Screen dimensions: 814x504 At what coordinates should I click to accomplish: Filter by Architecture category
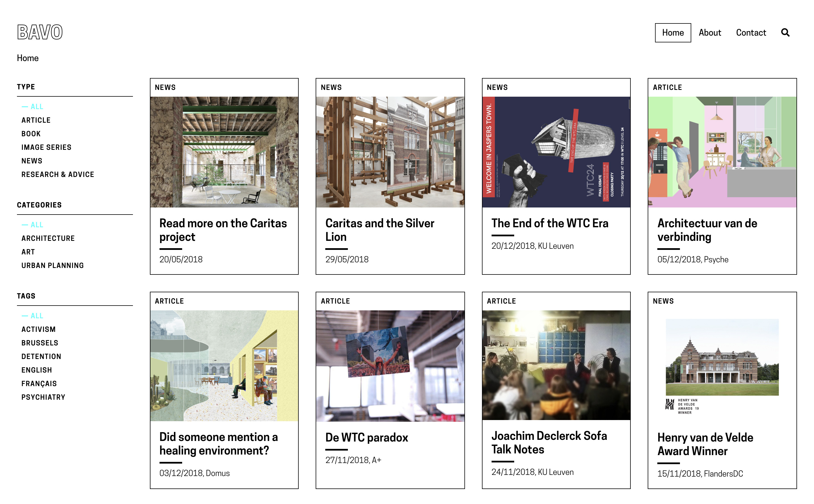[x=48, y=238]
